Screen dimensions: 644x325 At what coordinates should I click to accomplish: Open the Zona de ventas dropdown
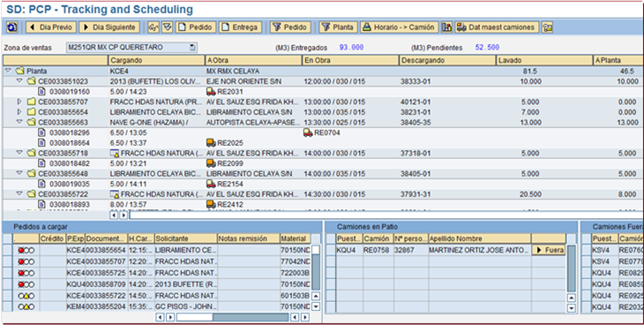[x=192, y=48]
